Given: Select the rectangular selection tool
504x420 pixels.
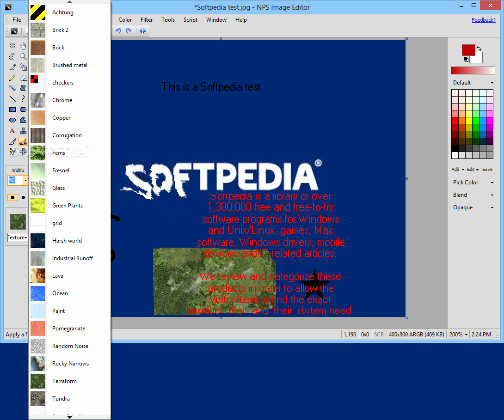Looking at the screenshot, I should 12,46.
